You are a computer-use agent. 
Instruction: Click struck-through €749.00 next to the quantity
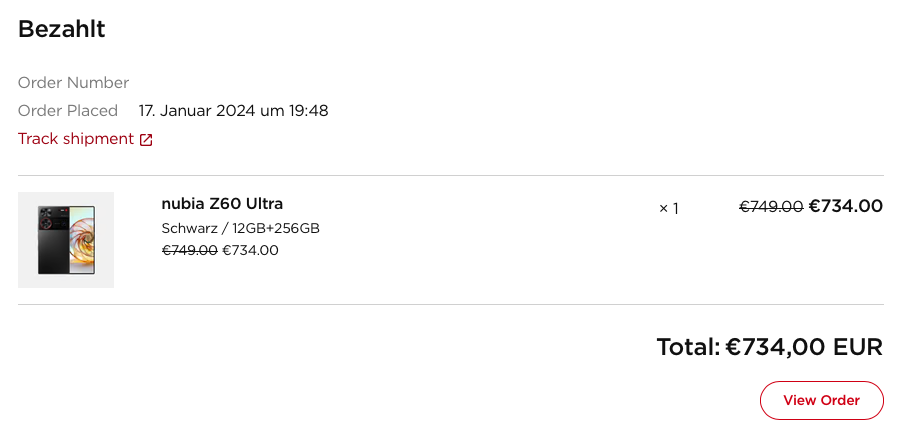coord(771,207)
